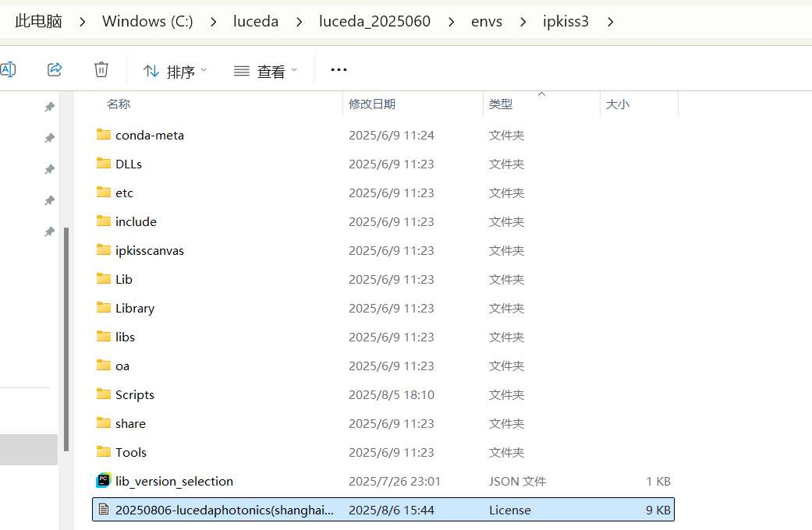Select the oa folder icon

pyautogui.click(x=104, y=366)
